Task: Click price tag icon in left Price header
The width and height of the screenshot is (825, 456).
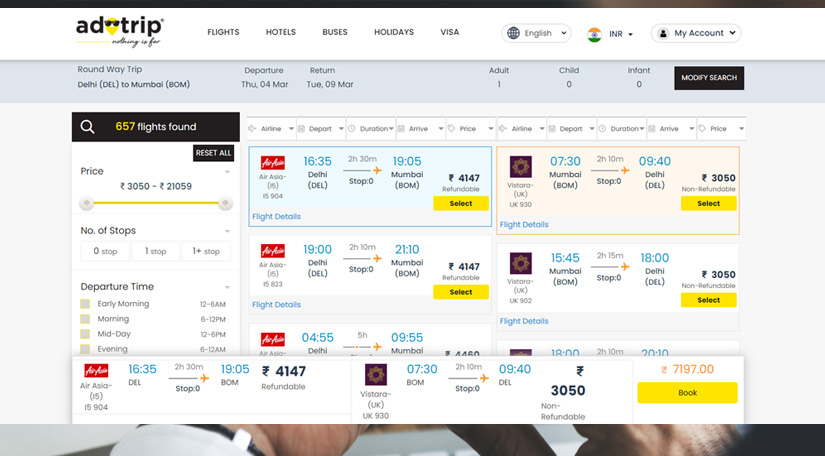Action: 451,128
